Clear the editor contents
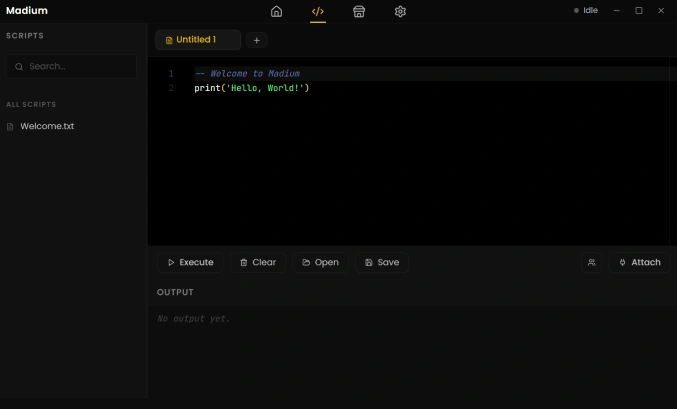 pyautogui.click(x=258, y=262)
